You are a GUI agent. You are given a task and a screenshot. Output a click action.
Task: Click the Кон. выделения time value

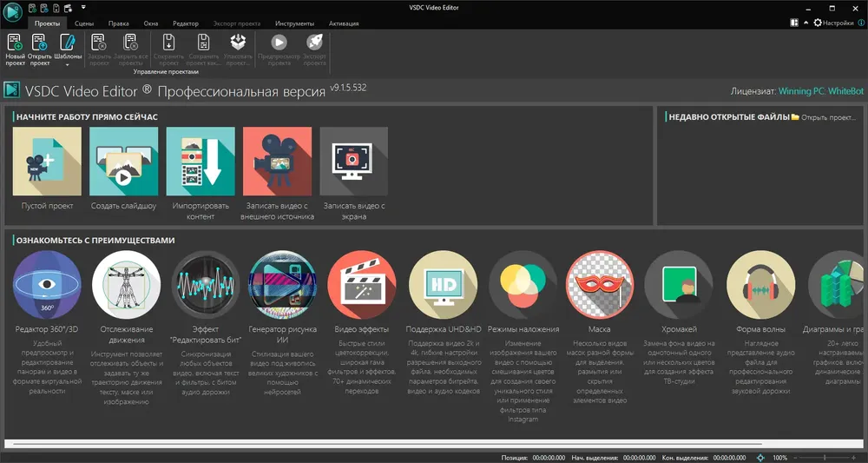(x=729, y=458)
